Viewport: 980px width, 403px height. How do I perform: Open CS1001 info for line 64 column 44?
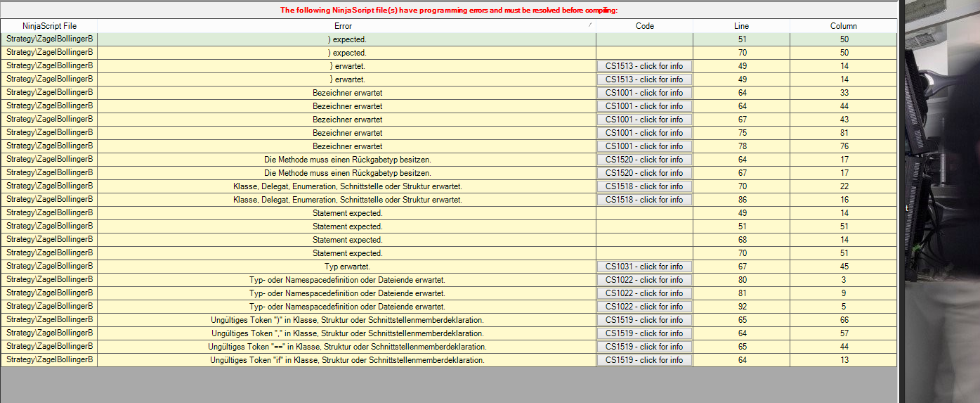[644, 106]
